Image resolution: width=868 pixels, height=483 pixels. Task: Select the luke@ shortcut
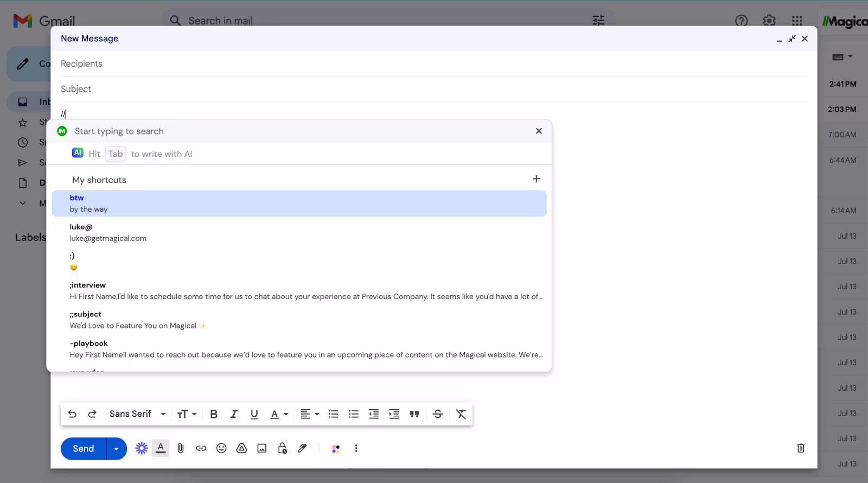[299, 232]
